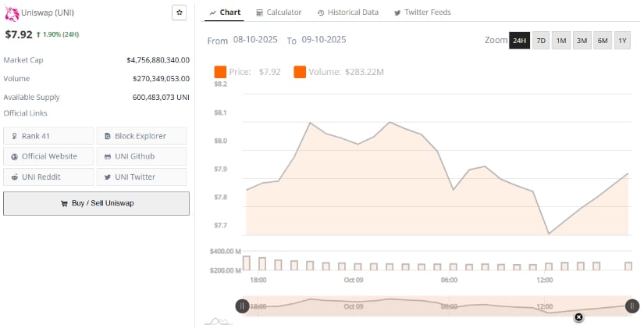Switch to the Historical Data tab

point(347,13)
